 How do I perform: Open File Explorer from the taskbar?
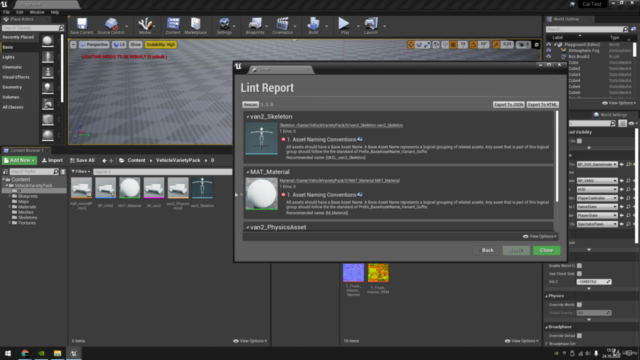(57, 353)
